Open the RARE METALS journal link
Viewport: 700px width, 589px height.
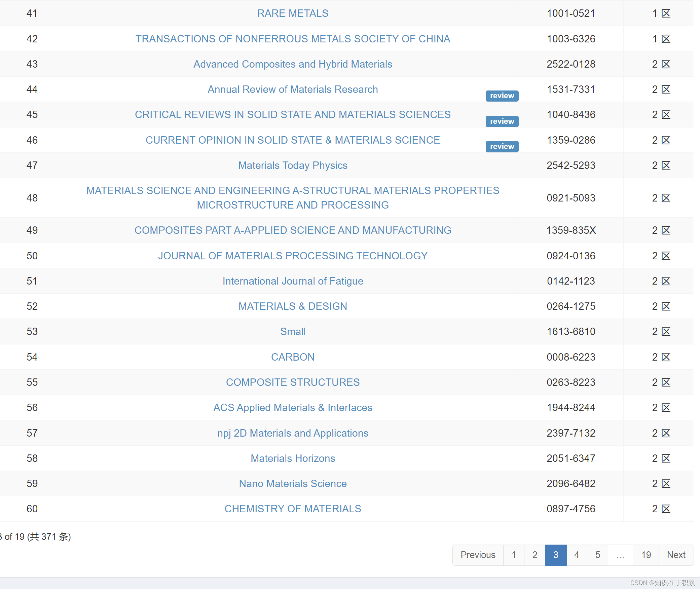click(x=293, y=13)
